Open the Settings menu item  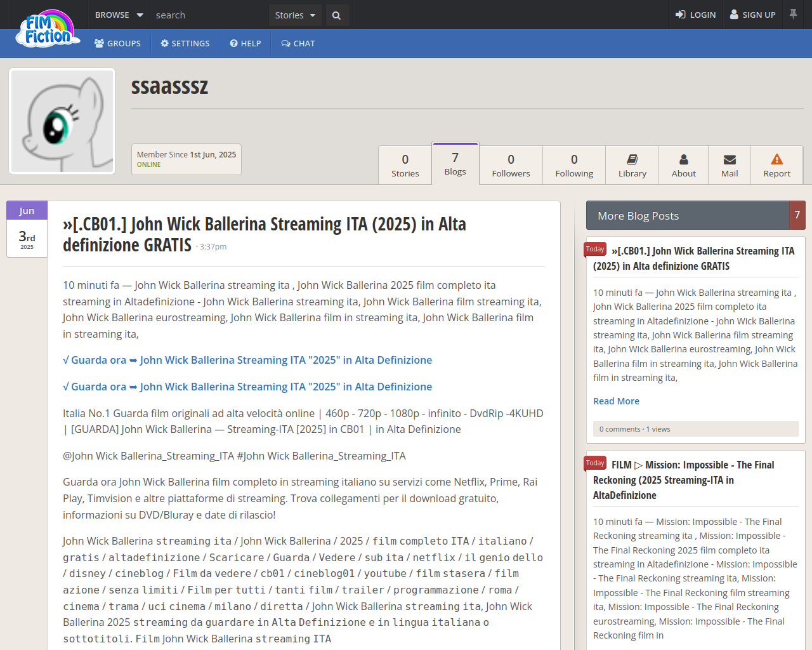[x=185, y=43]
